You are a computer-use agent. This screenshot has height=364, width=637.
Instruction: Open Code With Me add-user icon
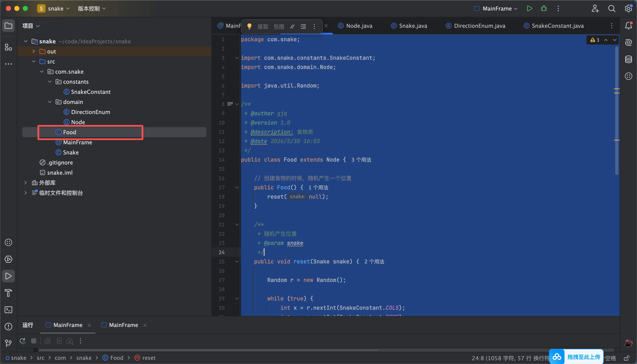point(595,8)
